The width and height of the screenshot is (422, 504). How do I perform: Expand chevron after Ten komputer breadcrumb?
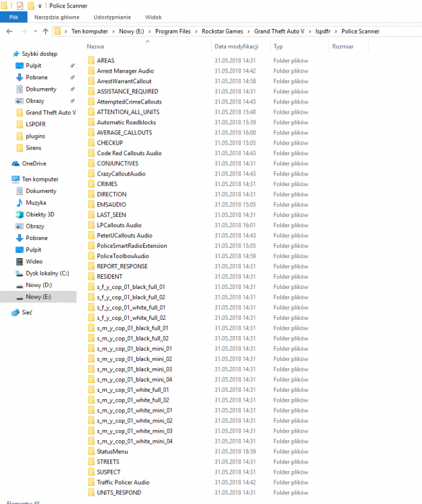point(114,32)
